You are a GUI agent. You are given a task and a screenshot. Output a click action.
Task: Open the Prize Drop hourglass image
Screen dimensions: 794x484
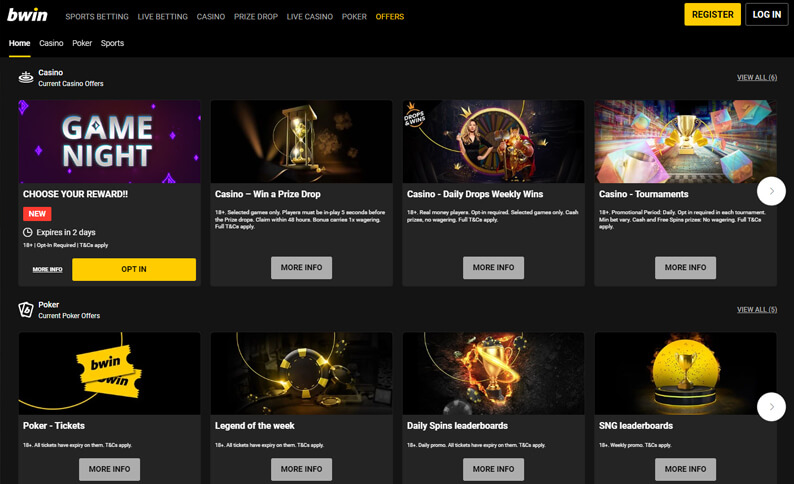click(301, 141)
